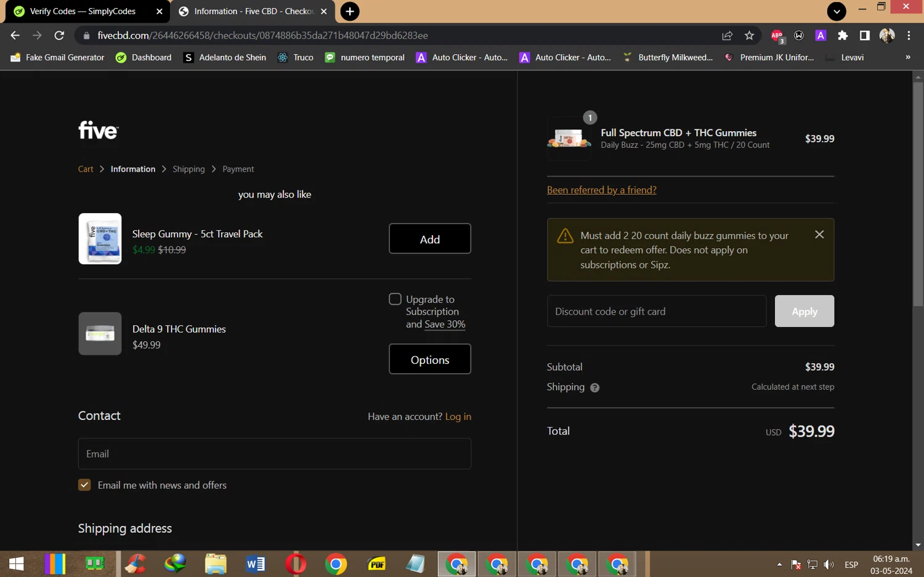
Task: Open Options for Delta 9 THC Gummies
Action: (430, 360)
